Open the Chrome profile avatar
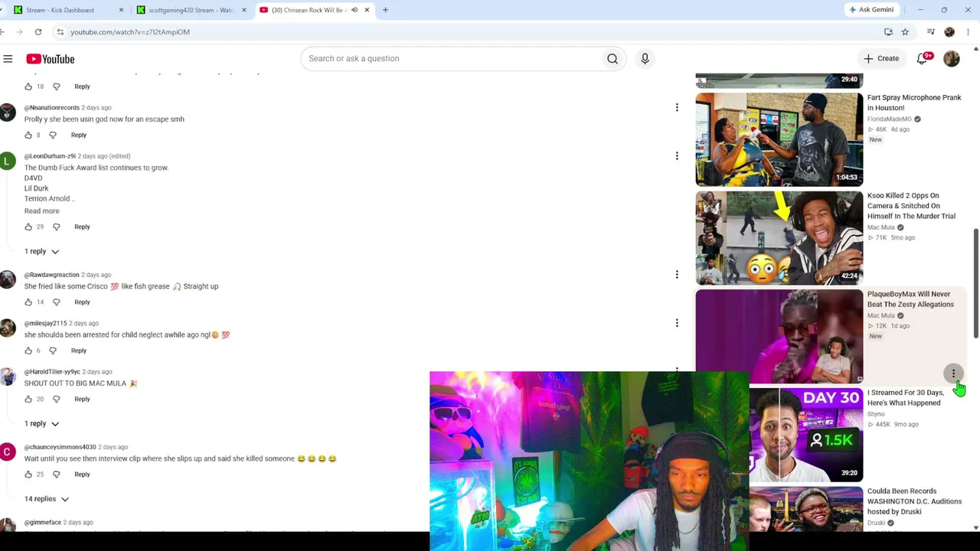The height and width of the screenshot is (551, 980). click(x=949, y=32)
